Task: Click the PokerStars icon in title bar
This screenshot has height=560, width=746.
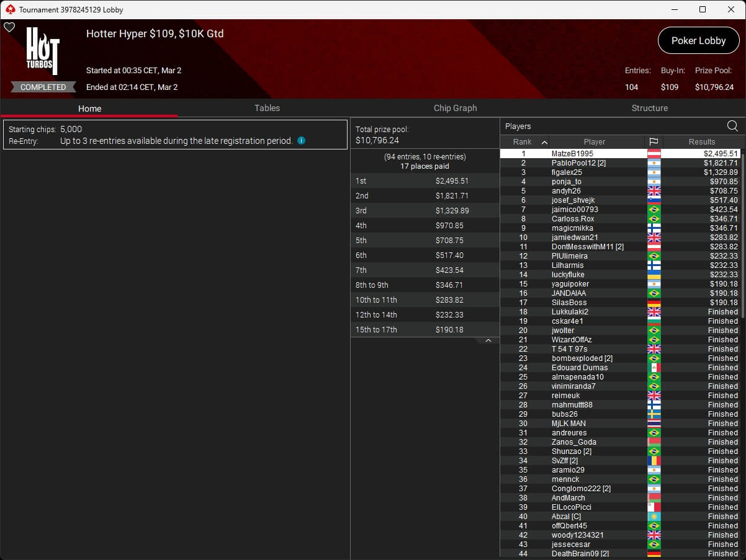Action: pos(10,9)
